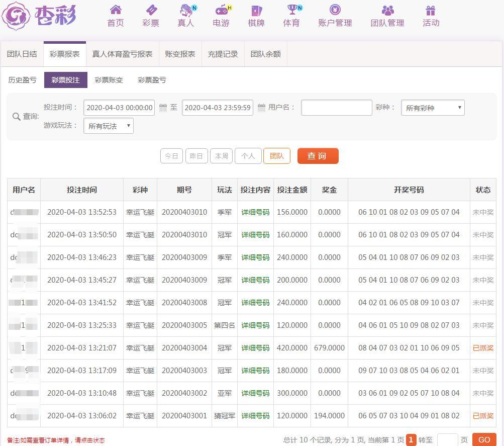
Task: Open 详细号码 for the 13:17:09 bet
Action: click(256, 371)
